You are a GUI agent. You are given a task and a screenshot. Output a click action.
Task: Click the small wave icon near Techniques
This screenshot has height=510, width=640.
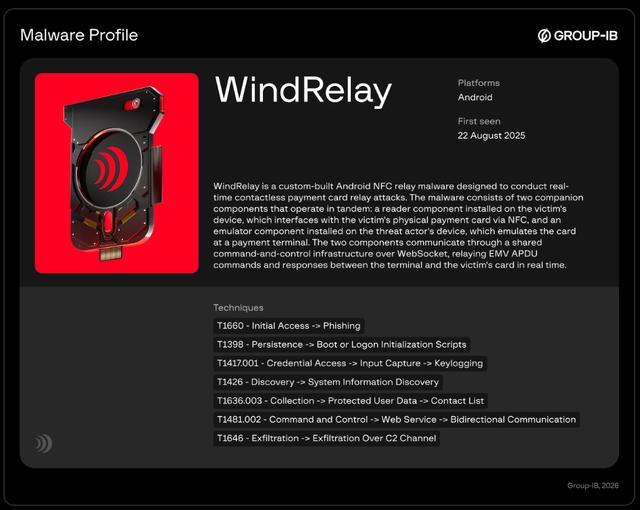(x=43, y=443)
